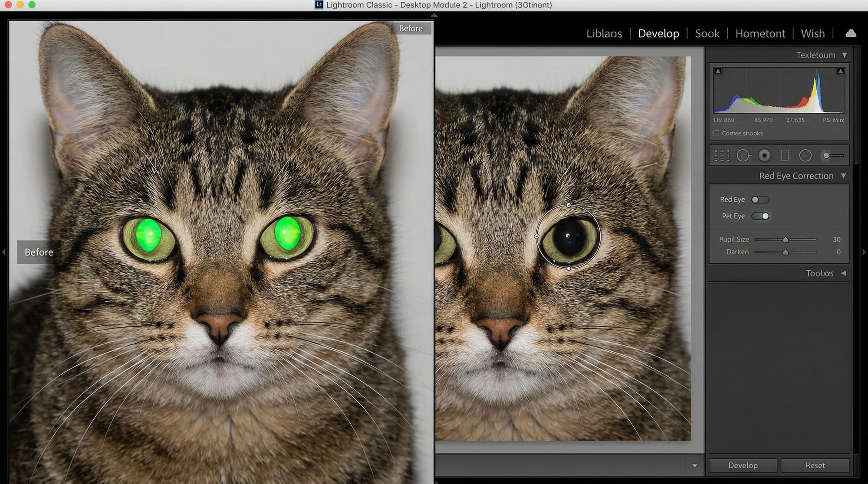Toggle highlight clipping indicator in histogram
Image resolution: width=868 pixels, height=484 pixels.
tap(841, 71)
